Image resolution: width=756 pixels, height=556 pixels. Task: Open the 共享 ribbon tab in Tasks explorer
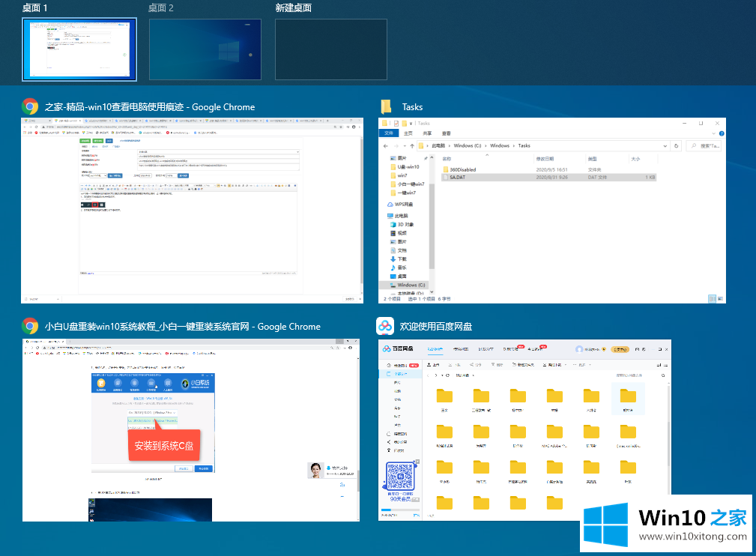[427, 133]
